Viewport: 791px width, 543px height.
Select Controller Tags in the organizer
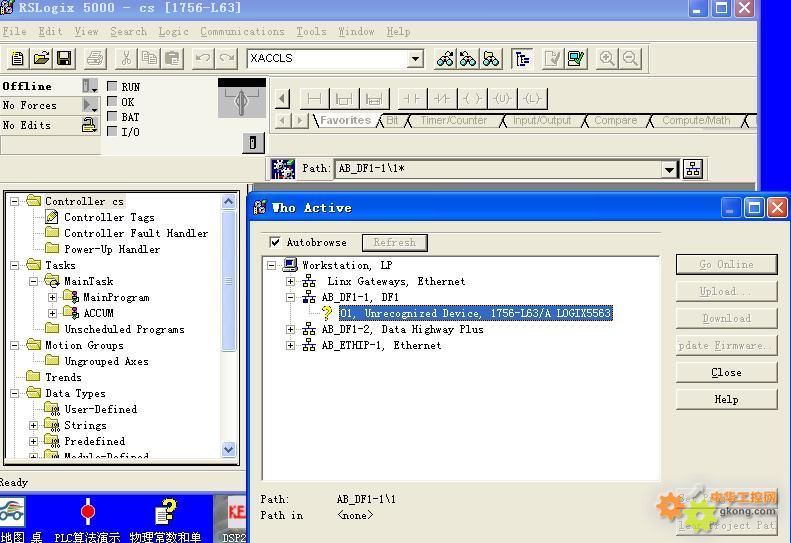(109, 218)
